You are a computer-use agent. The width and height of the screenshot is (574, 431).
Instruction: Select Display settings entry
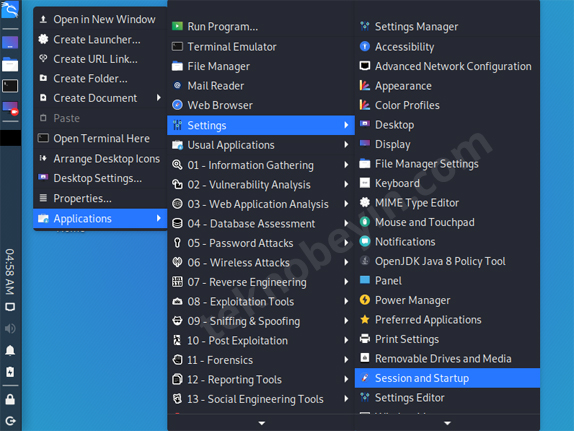447,144
